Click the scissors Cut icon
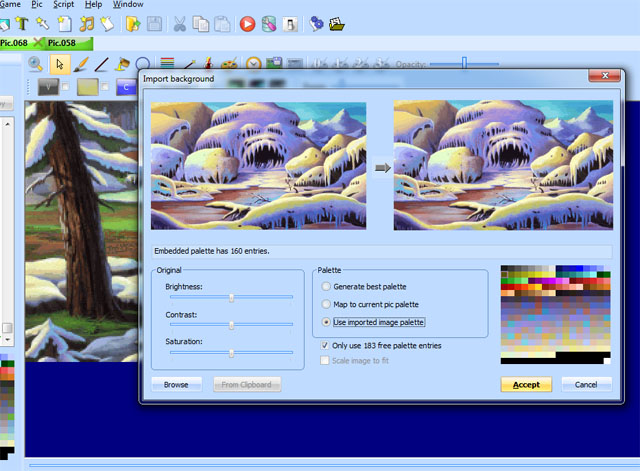640x471 pixels. click(x=180, y=24)
